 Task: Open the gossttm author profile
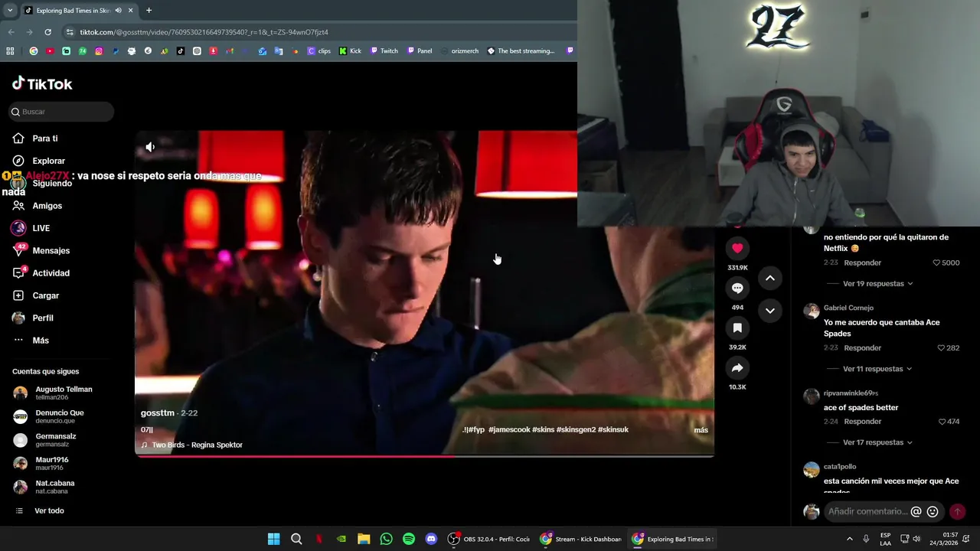coord(158,412)
